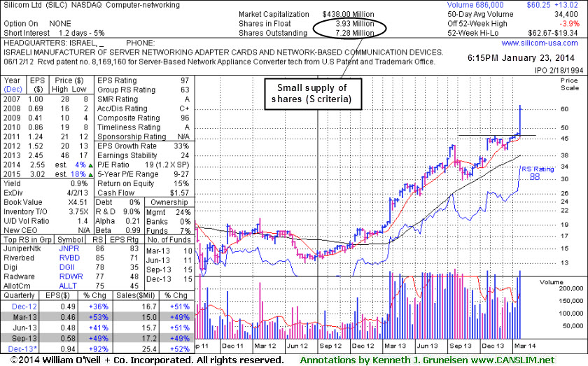Click the U/D Vol Ratio 1.4 value
This screenshot has width=588, height=366.
coord(83,221)
